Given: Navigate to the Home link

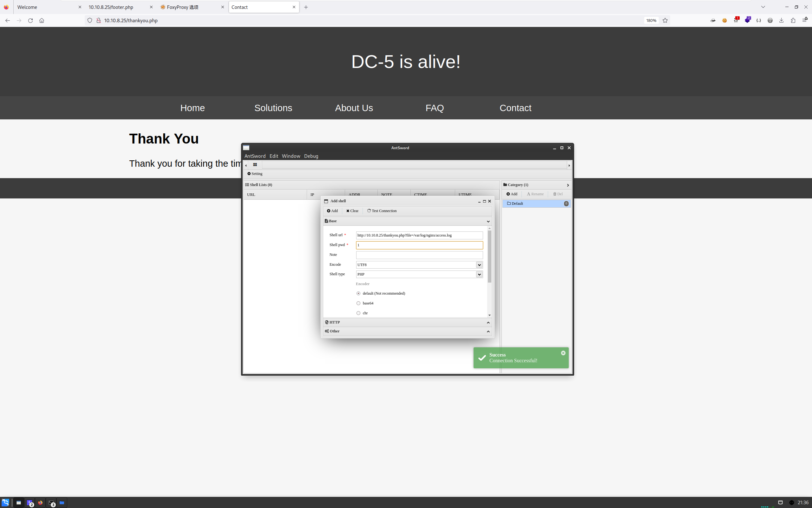Looking at the screenshot, I should pos(193,108).
